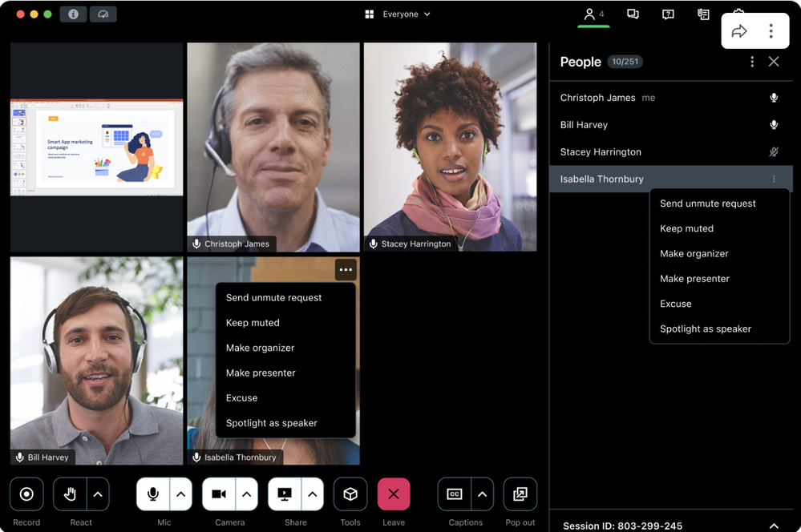Open the Tools cube icon
801x532 pixels.
pos(350,494)
